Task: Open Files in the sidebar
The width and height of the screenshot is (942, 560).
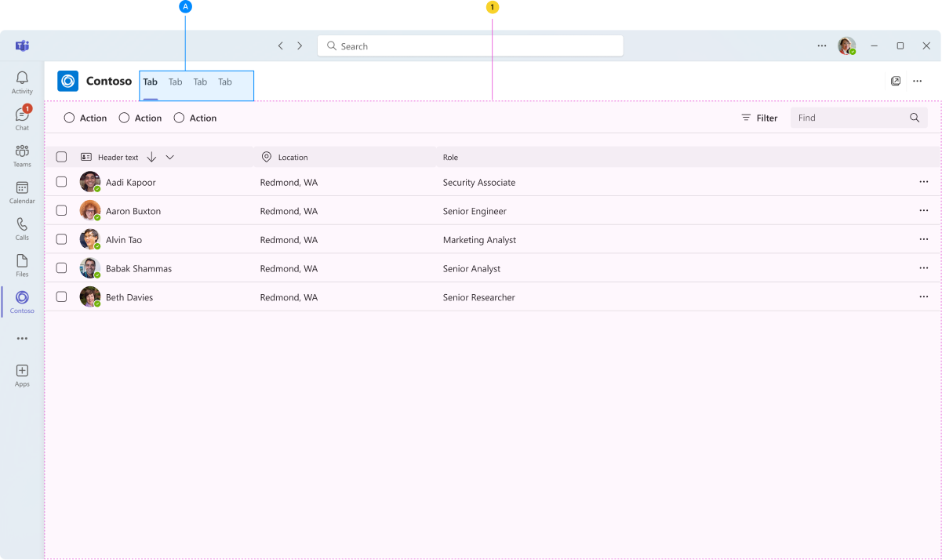Action: 22,265
